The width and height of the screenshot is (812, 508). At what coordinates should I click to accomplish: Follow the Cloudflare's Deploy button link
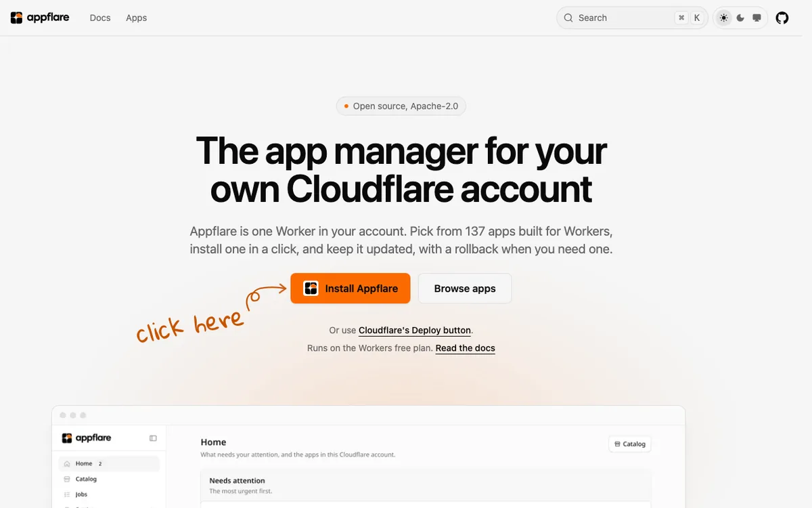[x=415, y=331]
